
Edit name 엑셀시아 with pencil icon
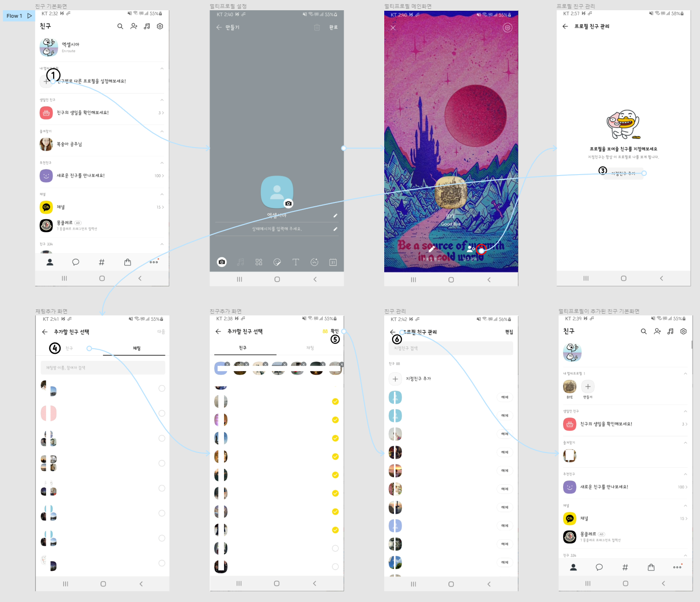[x=335, y=216]
